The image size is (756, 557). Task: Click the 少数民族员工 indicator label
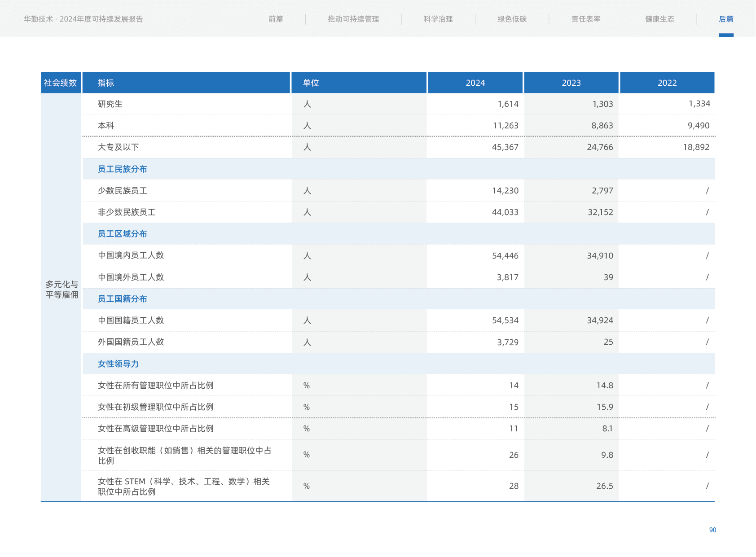[123, 191]
